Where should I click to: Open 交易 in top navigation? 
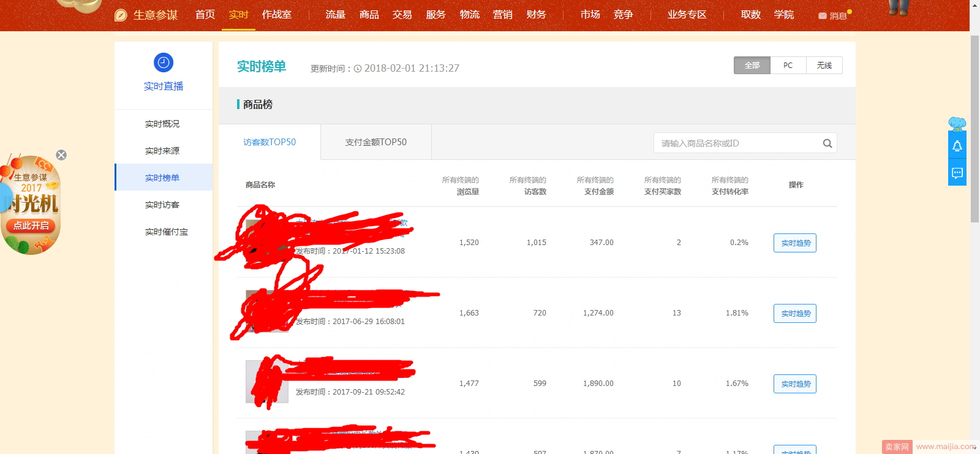pyautogui.click(x=402, y=15)
